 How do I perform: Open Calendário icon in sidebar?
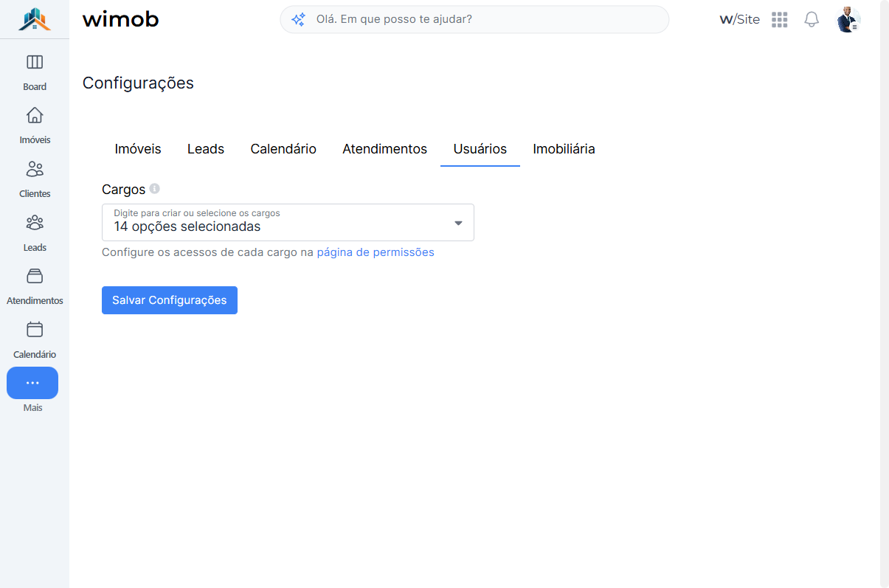coord(35,329)
